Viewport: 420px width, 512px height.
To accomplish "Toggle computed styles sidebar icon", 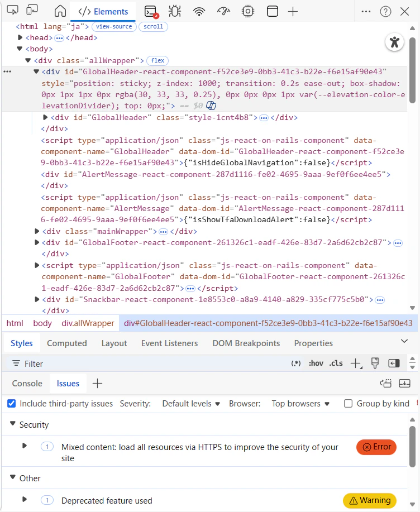I will tap(394, 363).
